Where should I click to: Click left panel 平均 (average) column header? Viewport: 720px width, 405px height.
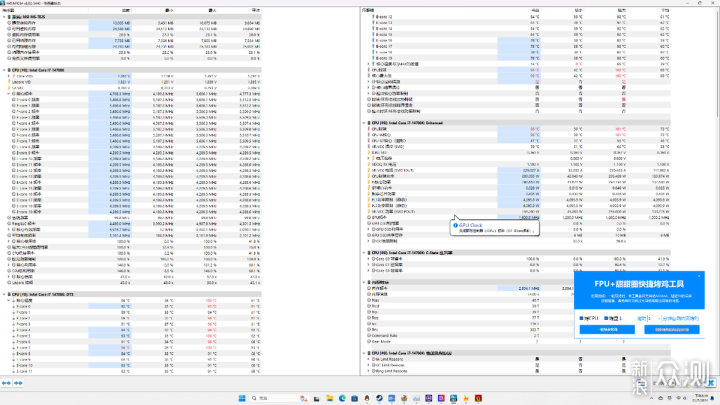255,10
